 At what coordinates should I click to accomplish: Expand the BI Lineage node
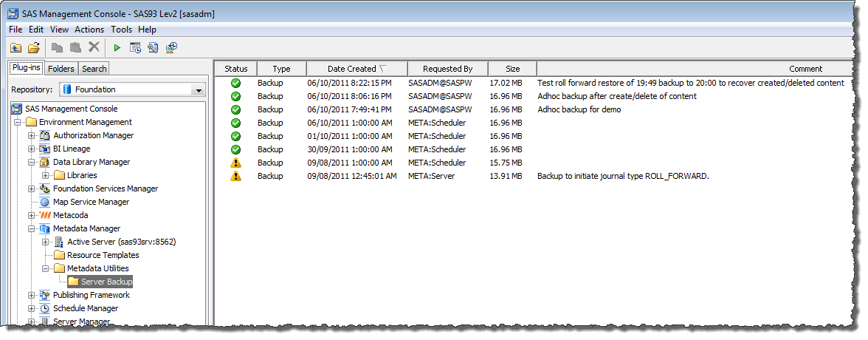point(32,149)
